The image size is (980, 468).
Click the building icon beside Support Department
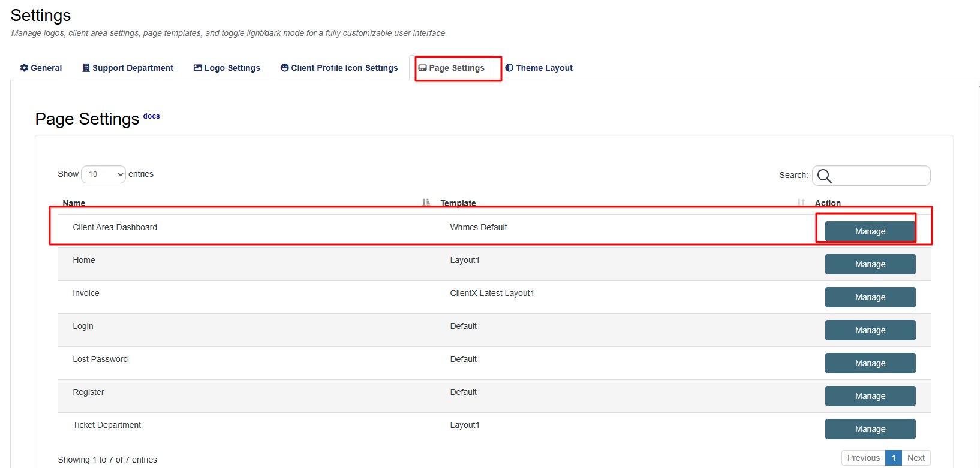tap(86, 68)
